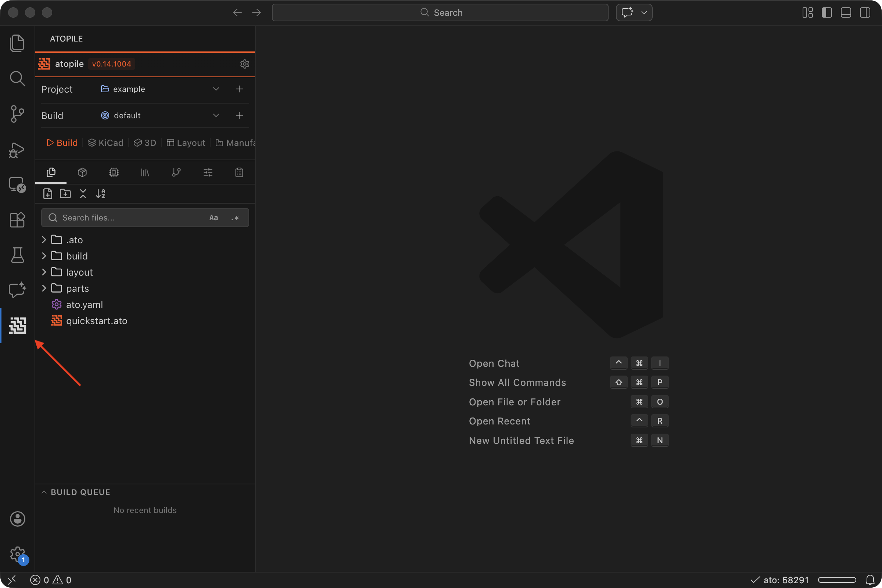Viewport: 882px width, 588px height.
Task: Open the variables panel with sliders icon
Action: [x=207, y=172]
